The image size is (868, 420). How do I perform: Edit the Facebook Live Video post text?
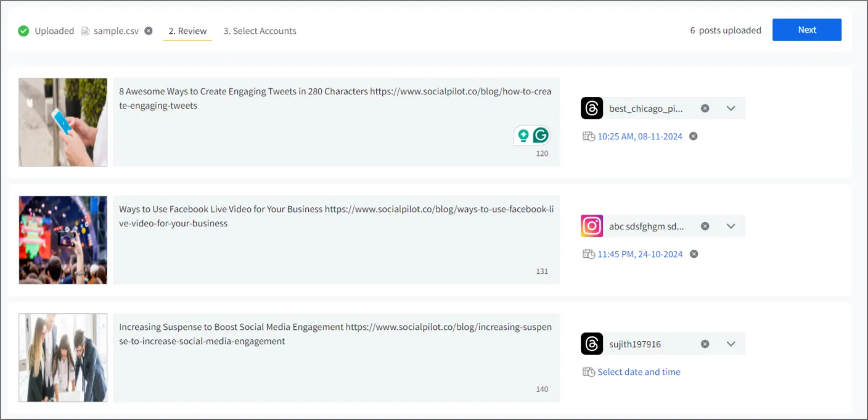(336, 240)
